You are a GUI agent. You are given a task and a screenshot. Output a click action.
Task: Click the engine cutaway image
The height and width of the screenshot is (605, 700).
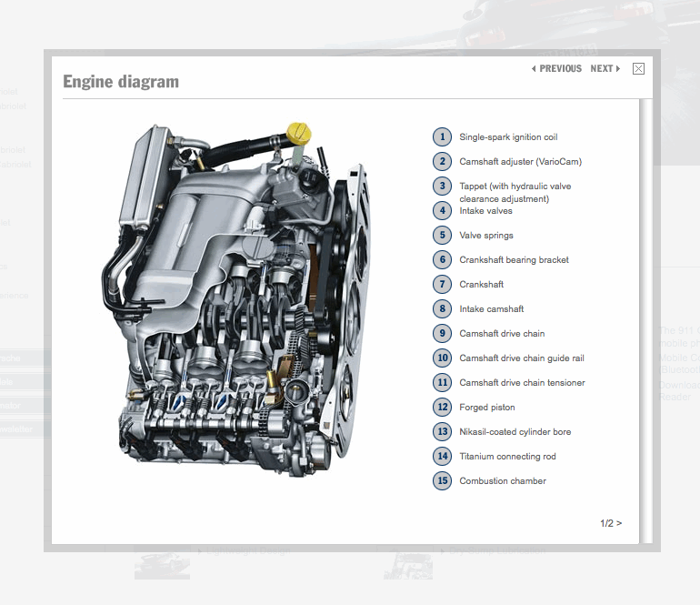(x=236, y=299)
